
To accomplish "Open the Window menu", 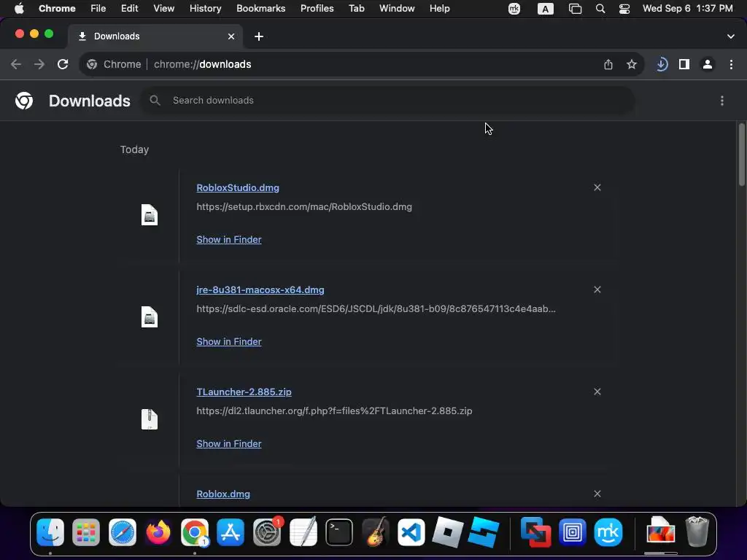I will 397,9.
